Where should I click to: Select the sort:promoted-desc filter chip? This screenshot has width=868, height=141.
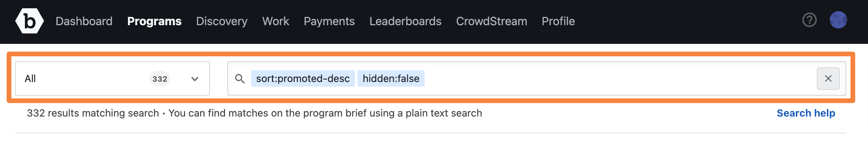point(303,78)
